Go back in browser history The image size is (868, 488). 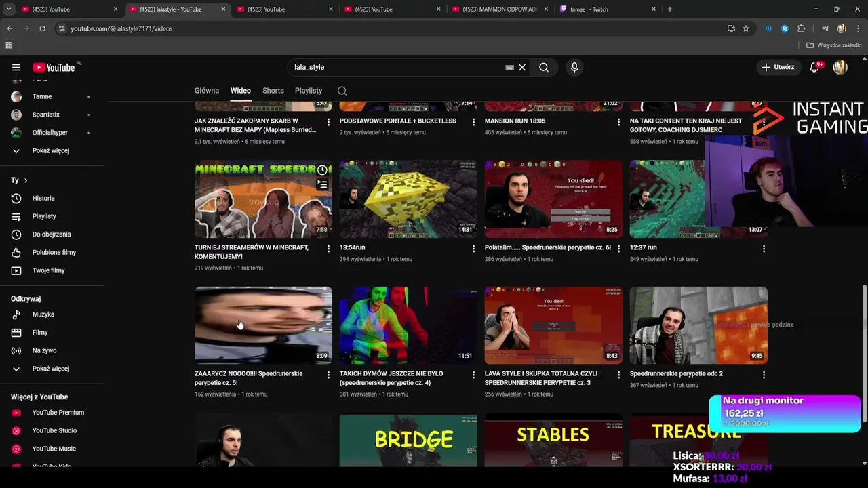[9, 28]
